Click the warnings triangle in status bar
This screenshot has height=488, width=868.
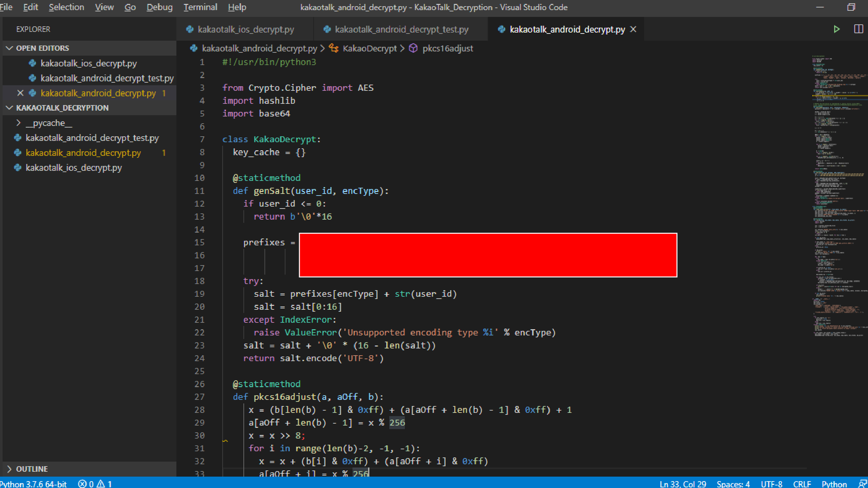click(x=101, y=484)
